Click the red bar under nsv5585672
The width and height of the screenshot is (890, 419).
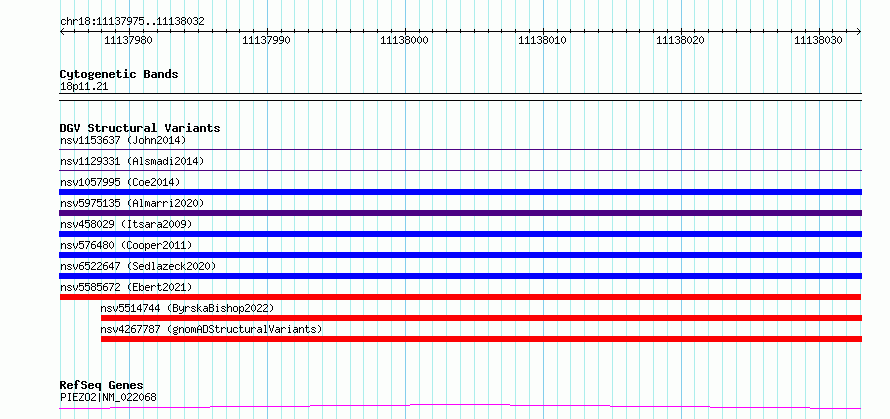coord(460,297)
